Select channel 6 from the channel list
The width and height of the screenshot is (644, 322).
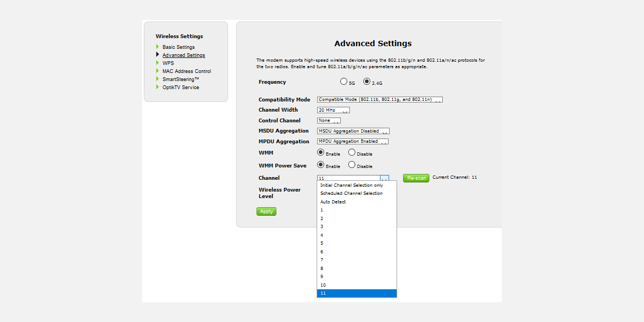point(322,251)
